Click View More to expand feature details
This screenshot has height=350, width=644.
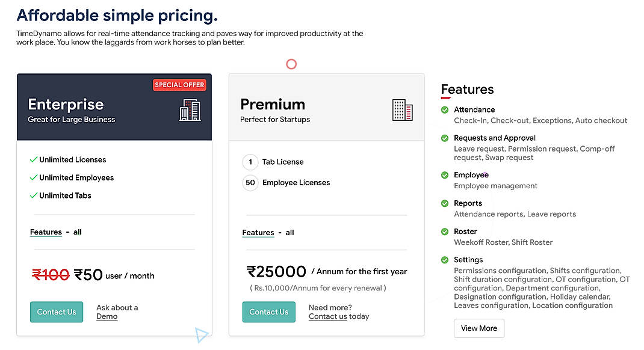(478, 328)
